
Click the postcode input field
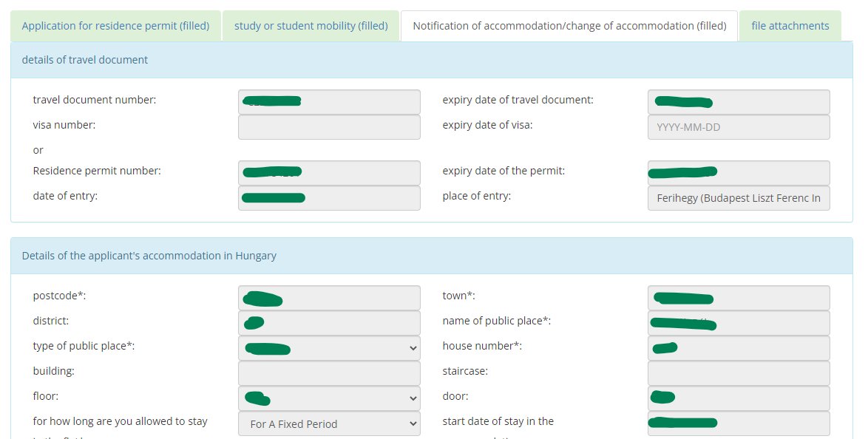click(329, 298)
